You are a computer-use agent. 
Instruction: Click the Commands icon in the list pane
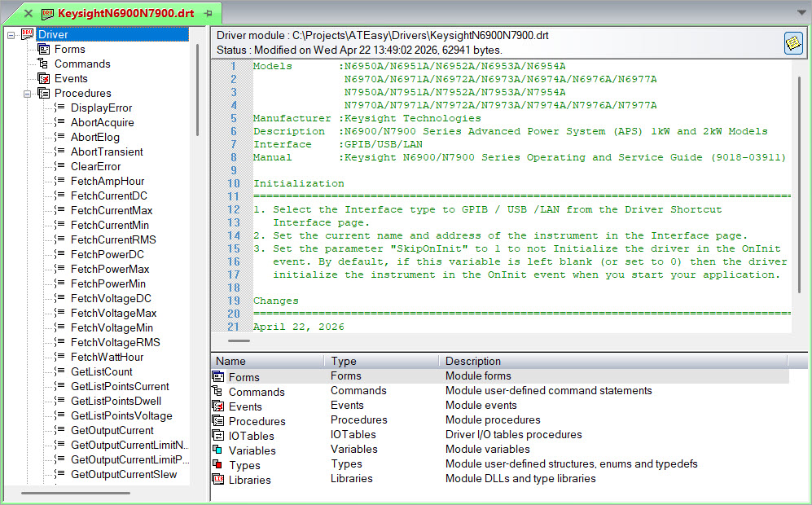click(x=217, y=392)
